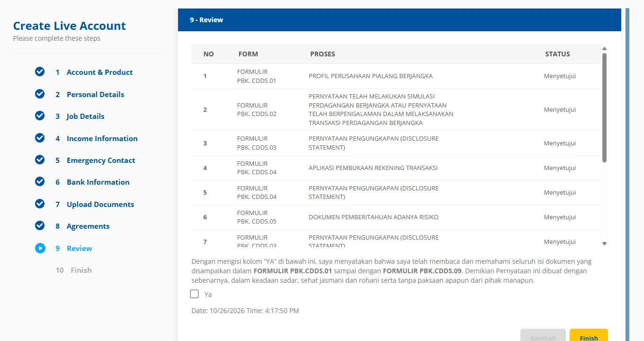Click the PROSES column header

point(322,54)
